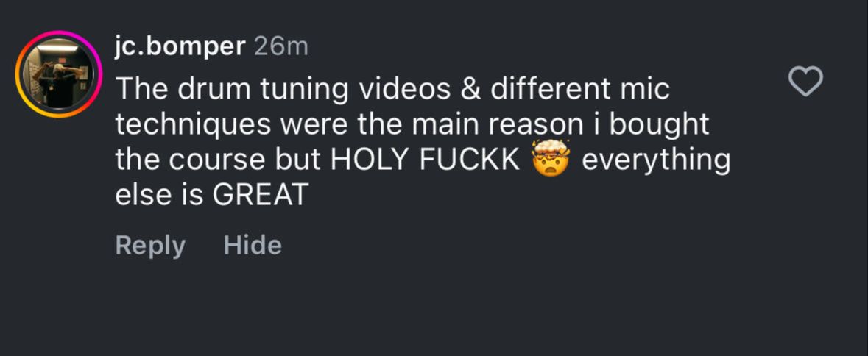Click the word "everything" after the emoji
This screenshot has width=868, height=356.
pyautogui.click(x=656, y=160)
